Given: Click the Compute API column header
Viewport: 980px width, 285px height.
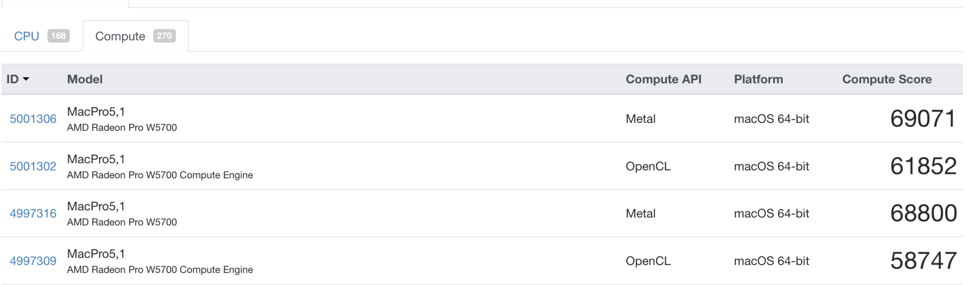Looking at the screenshot, I should click(x=663, y=79).
